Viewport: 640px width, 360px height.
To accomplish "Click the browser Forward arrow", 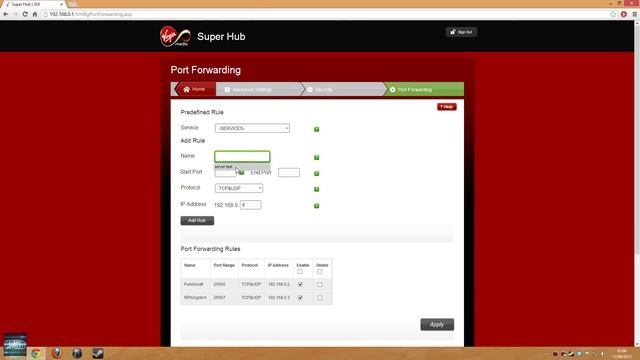I will point(15,14).
